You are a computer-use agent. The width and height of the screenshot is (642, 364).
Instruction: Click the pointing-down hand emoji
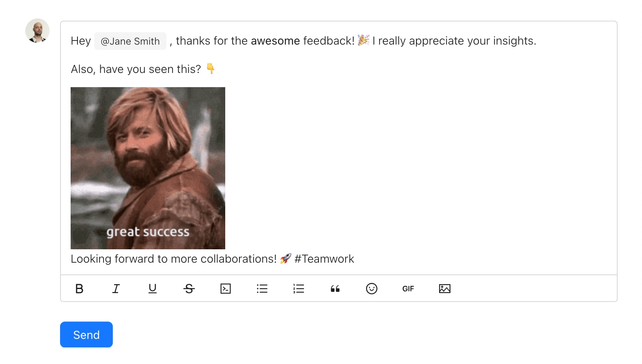point(210,69)
